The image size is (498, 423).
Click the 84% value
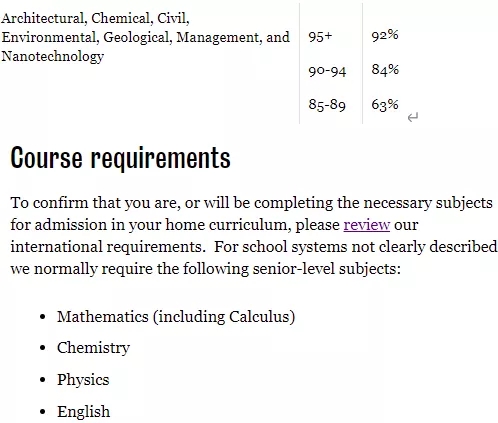[385, 69]
